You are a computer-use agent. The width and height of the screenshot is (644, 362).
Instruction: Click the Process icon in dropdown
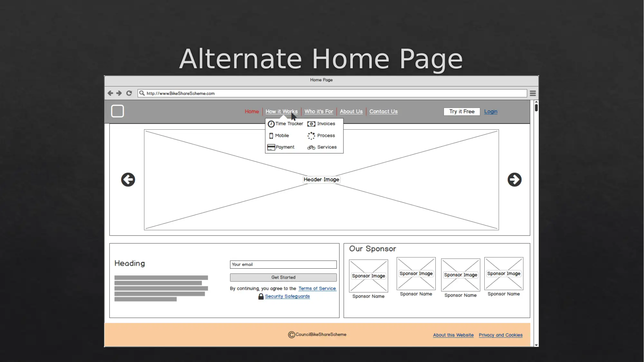pos(311,135)
